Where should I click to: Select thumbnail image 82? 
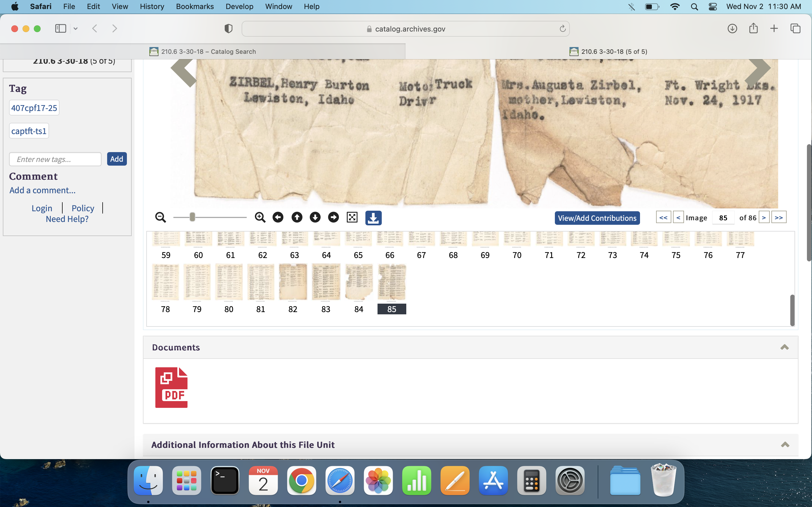[x=293, y=282]
